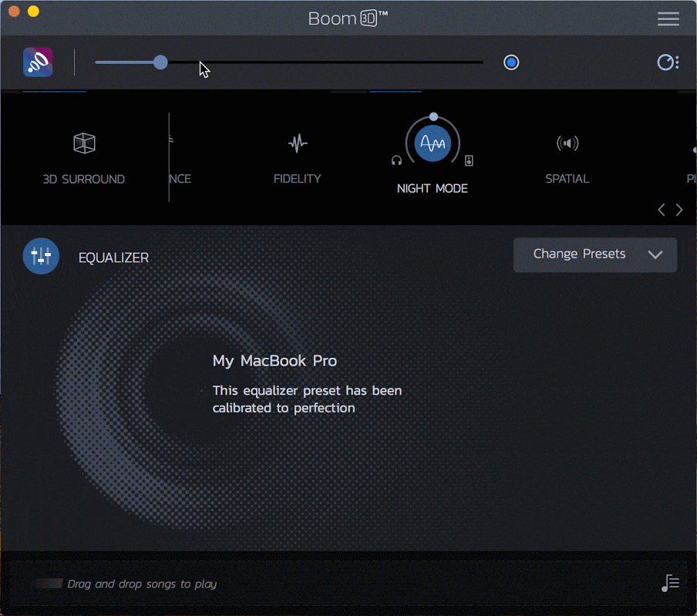The width and height of the screenshot is (697, 616).
Task: Select the Spatial audio effect
Action: coord(567,143)
